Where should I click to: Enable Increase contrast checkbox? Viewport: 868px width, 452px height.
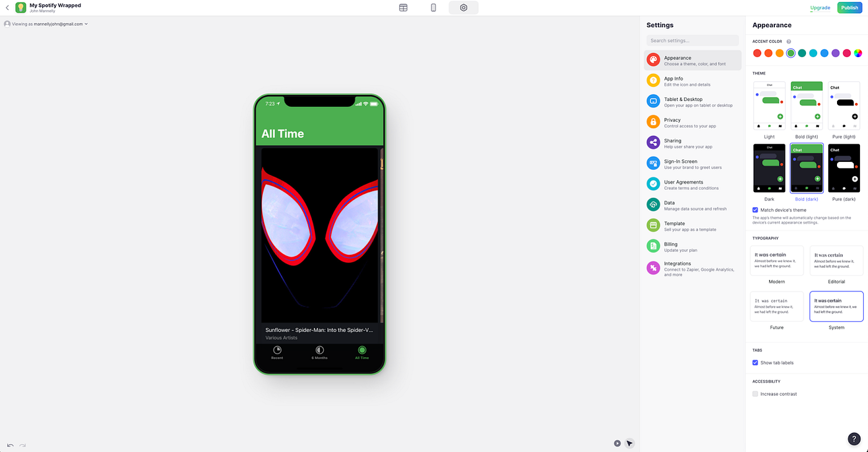click(x=755, y=394)
